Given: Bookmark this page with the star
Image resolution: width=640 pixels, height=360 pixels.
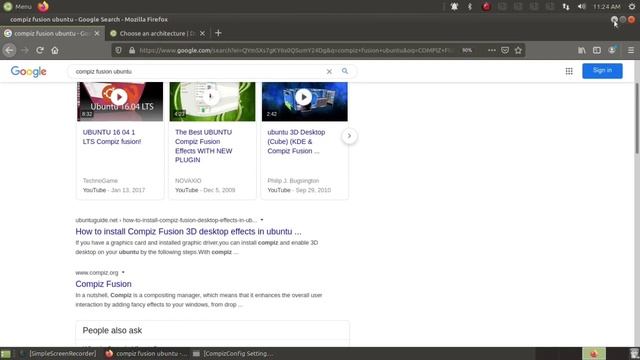Looking at the screenshot, I should tap(518, 50).
